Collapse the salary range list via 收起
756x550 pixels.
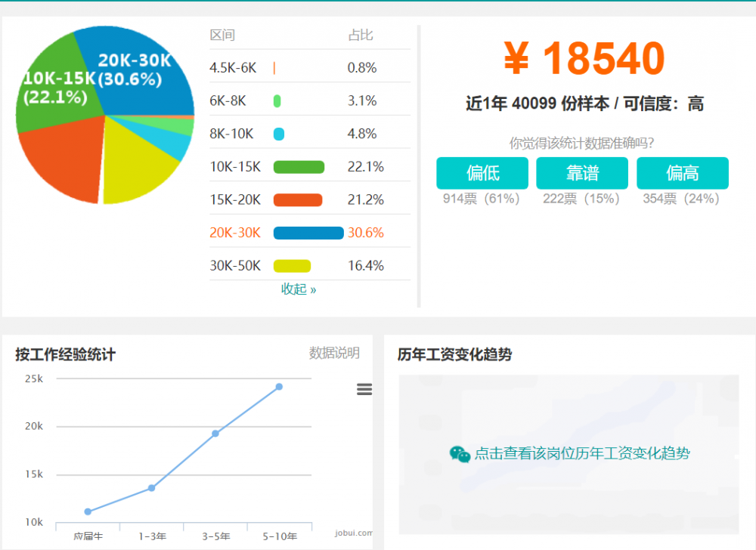298,289
